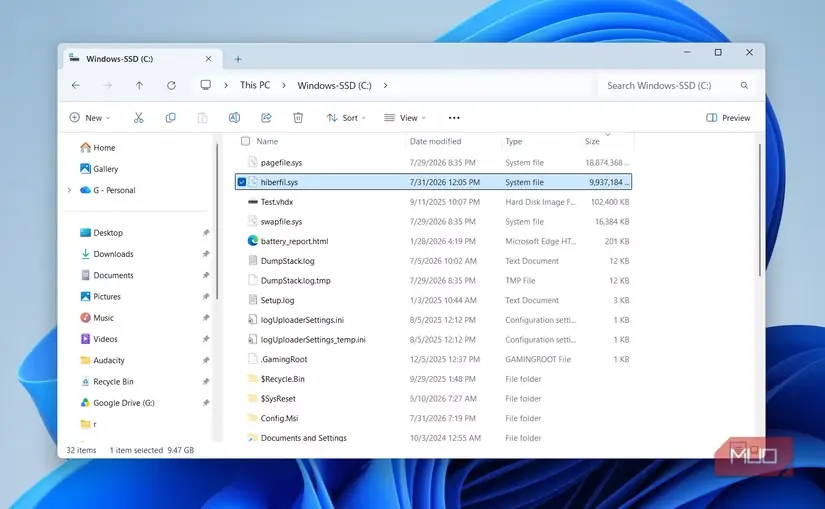Screen dimensions: 825x509
Task: Click the search magnifier icon
Action: pos(744,85)
